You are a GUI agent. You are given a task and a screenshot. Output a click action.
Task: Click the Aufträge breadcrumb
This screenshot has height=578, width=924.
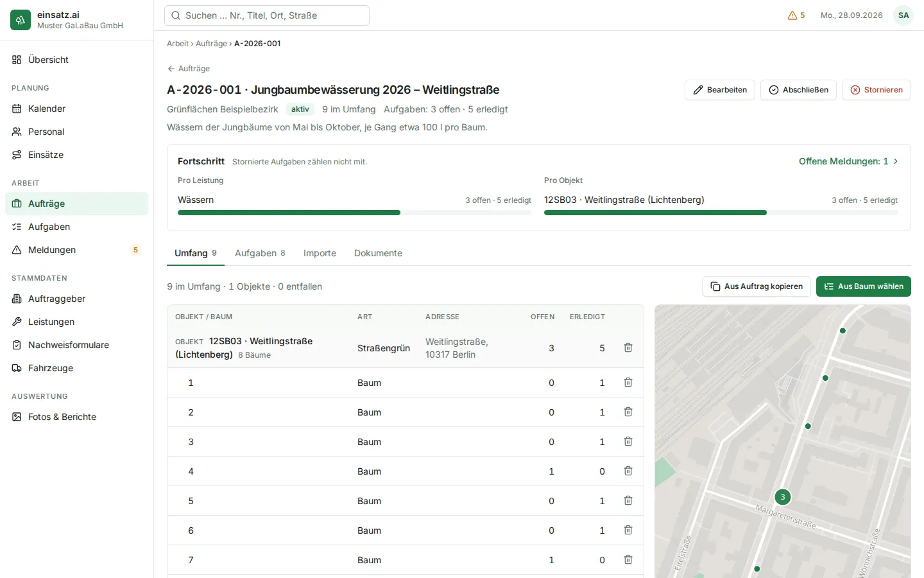click(211, 44)
